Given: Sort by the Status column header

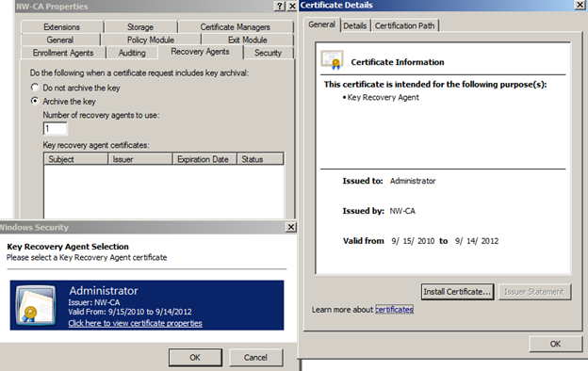Looking at the screenshot, I should click(260, 159).
